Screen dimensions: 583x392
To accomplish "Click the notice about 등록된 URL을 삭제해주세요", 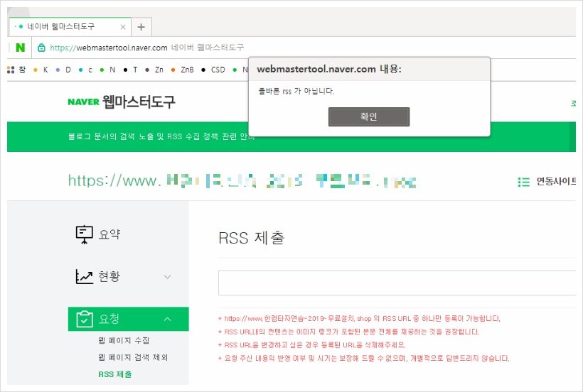I will [x=312, y=345].
